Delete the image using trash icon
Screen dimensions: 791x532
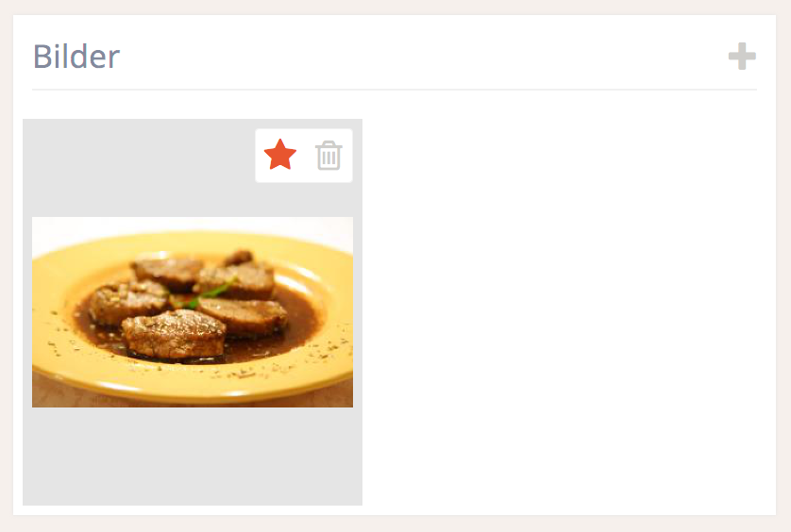(x=328, y=156)
